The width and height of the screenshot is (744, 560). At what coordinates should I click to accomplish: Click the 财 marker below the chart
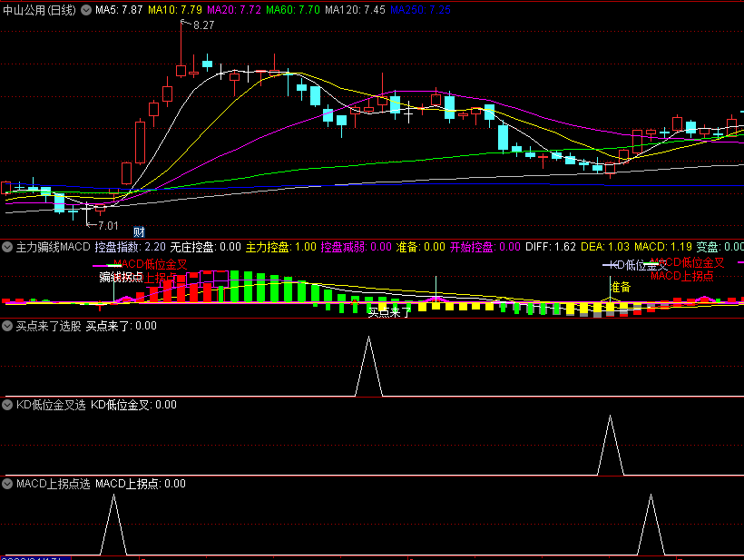(139, 232)
